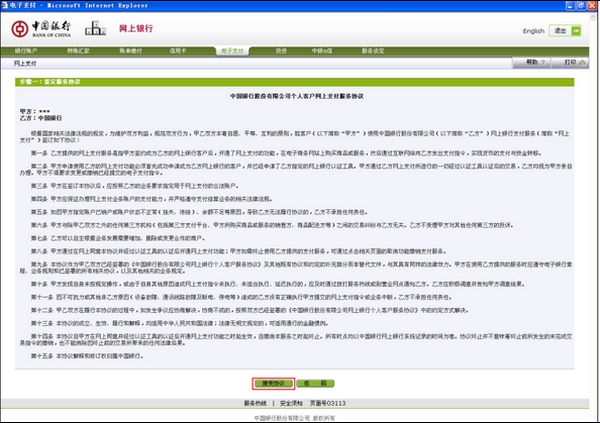Image resolution: width=600 pixels, height=423 pixels.
Task: Switch language to English
Action: [x=533, y=31]
